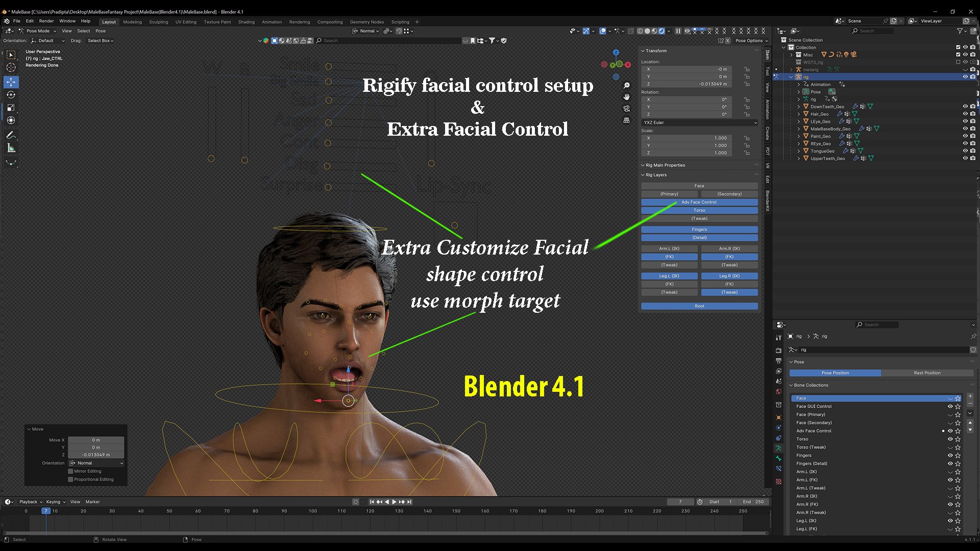Image resolution: width=980 pixels, height=551 pixels.
Task: Pin the properties editor context
Action: 973,336
